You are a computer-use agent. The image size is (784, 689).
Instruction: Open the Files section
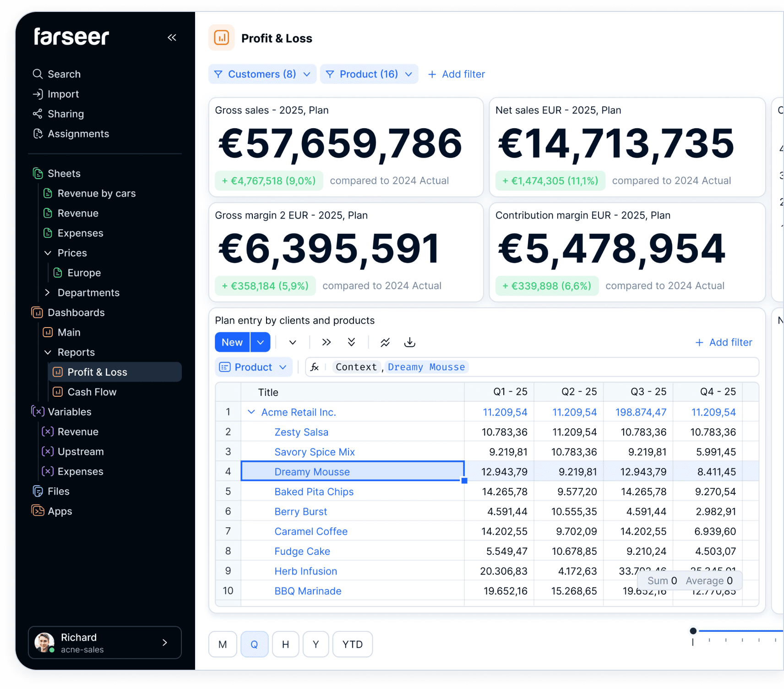(51, 492)
